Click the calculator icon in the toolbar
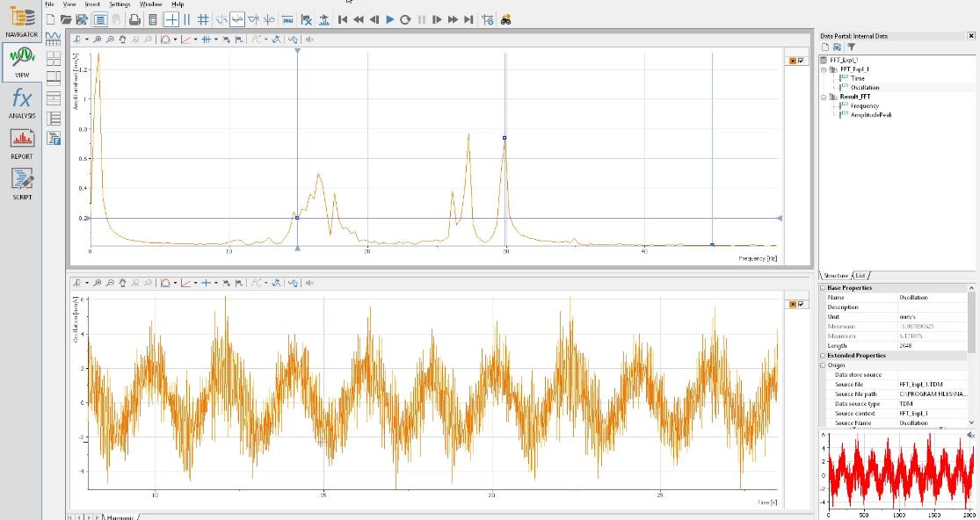The height and width of the screenshot is (520, 980). pyautogui.click(x=152, y=20)
